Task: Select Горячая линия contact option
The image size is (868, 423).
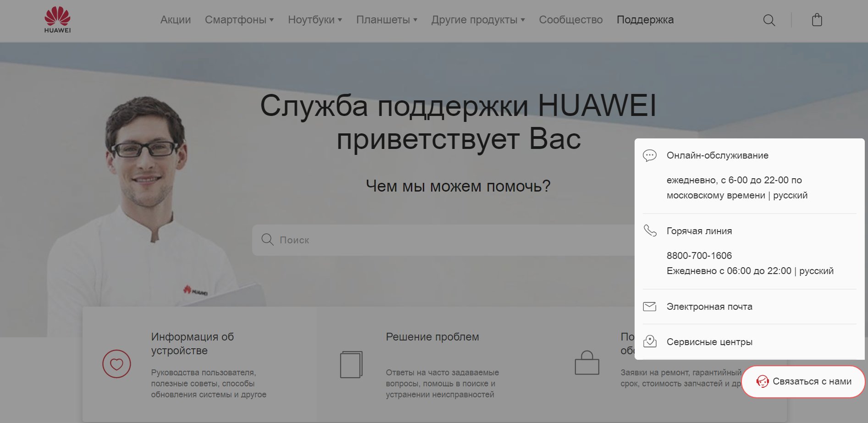Action: click(699, 231)
